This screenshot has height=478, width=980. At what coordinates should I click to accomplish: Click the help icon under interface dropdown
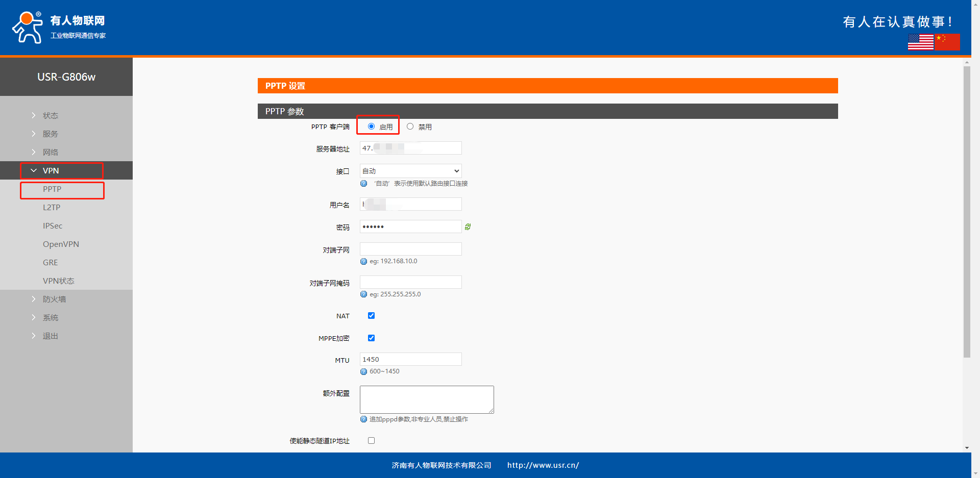click(x=363, y=184)
